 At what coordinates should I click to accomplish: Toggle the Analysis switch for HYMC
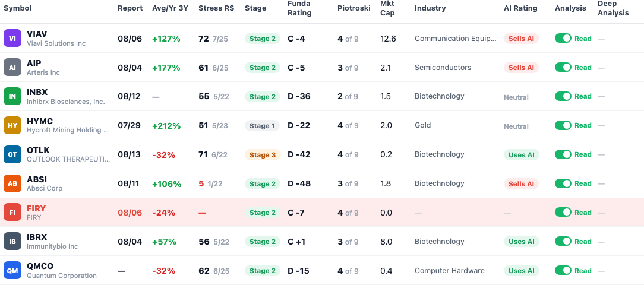(563, 125)
